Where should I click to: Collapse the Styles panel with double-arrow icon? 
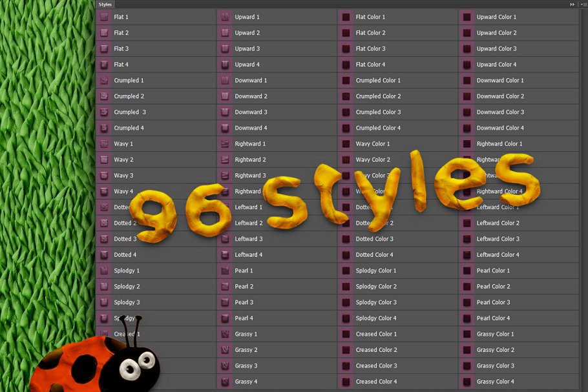[572, 4]
